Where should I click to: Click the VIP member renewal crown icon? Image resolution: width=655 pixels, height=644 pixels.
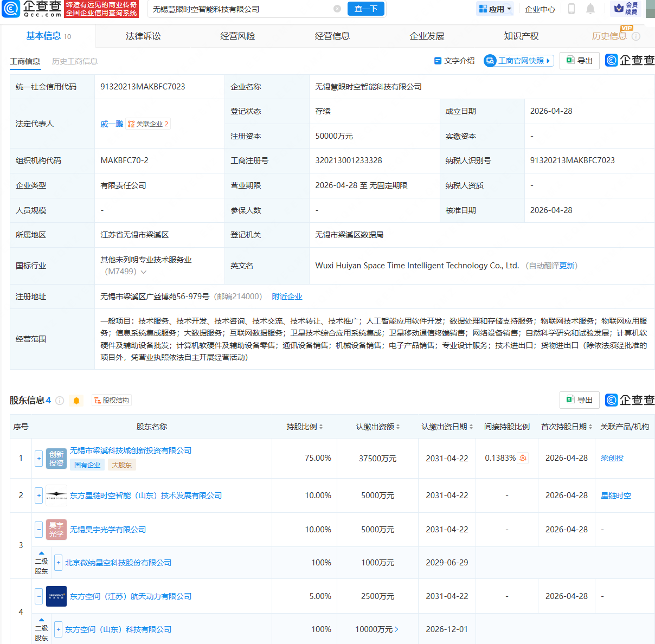click(626, 8)
